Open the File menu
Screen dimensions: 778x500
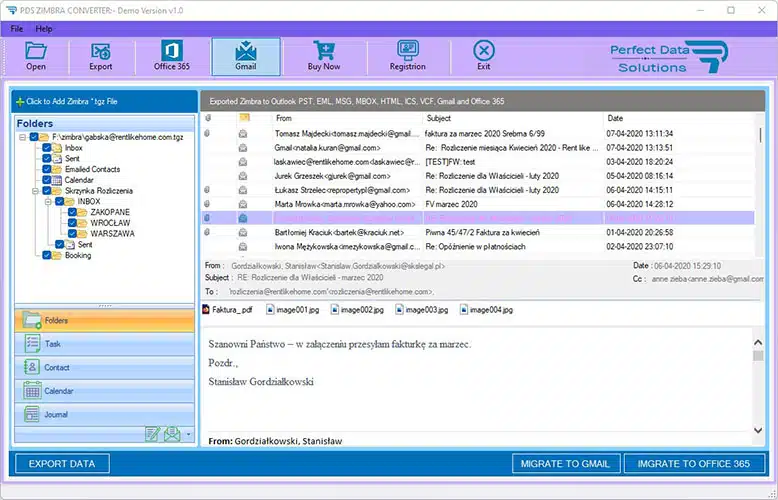(16, 29)
